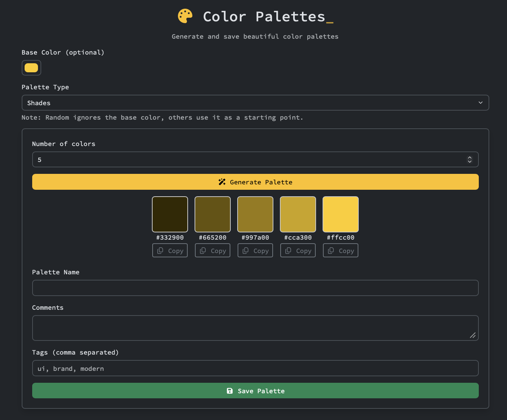This screenshot has width=507, height=420.
Task: Select the #ffcc00 palette swatch
Action: coord(340,214)
